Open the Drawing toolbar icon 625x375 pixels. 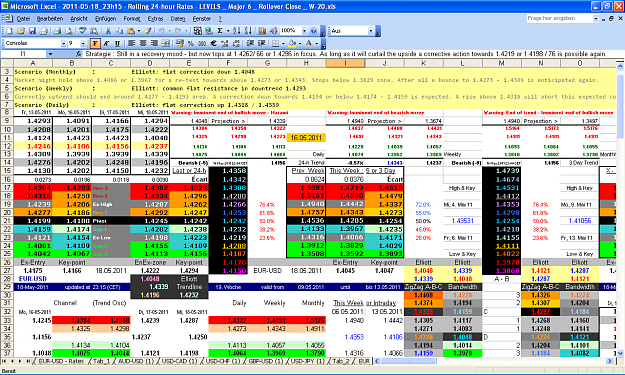[x=273, y=31]
